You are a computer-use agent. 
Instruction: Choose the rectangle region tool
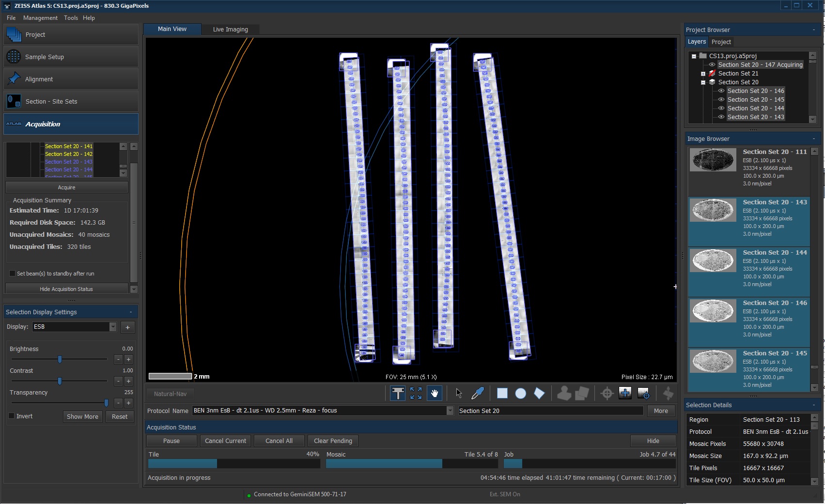click(x=502, y=394)
